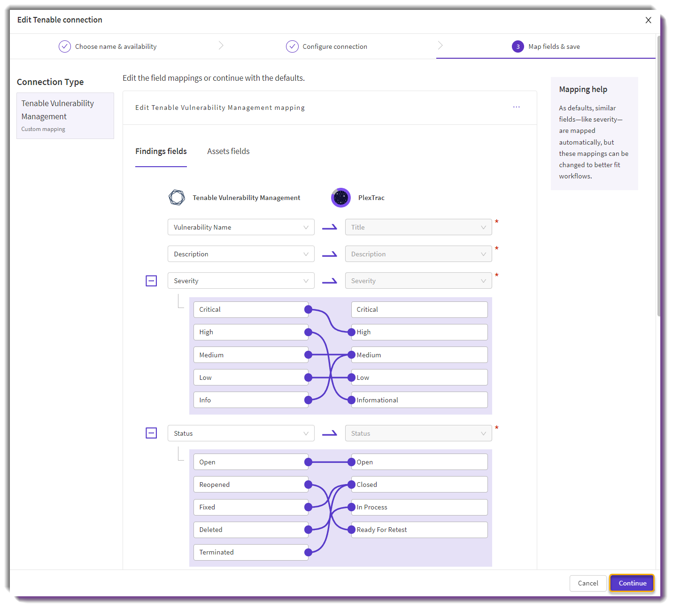The image size is (680, 616).
Task: Click connector dot on Tenable Critical severity
Action: 308,309
